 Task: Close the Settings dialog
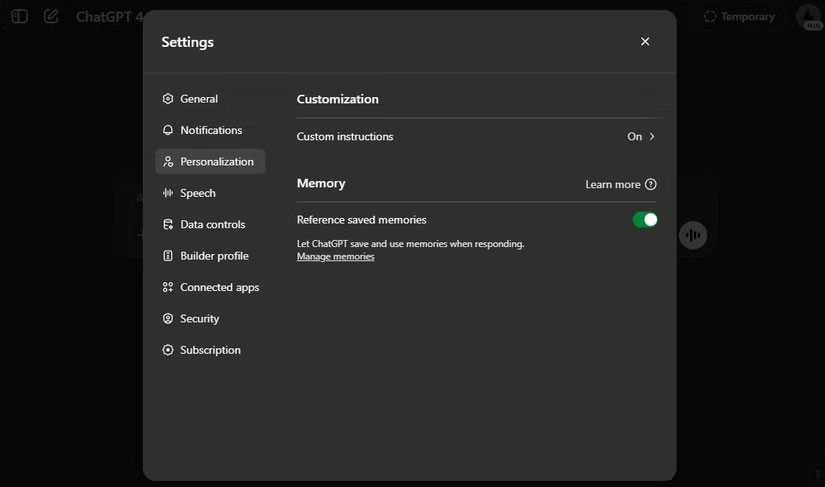[x=645, y=41]
